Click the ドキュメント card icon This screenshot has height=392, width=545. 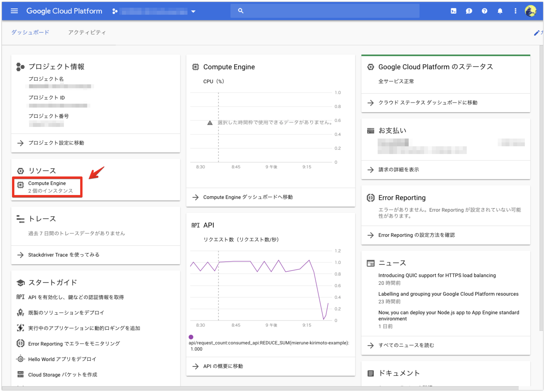[x=370, y=373]
